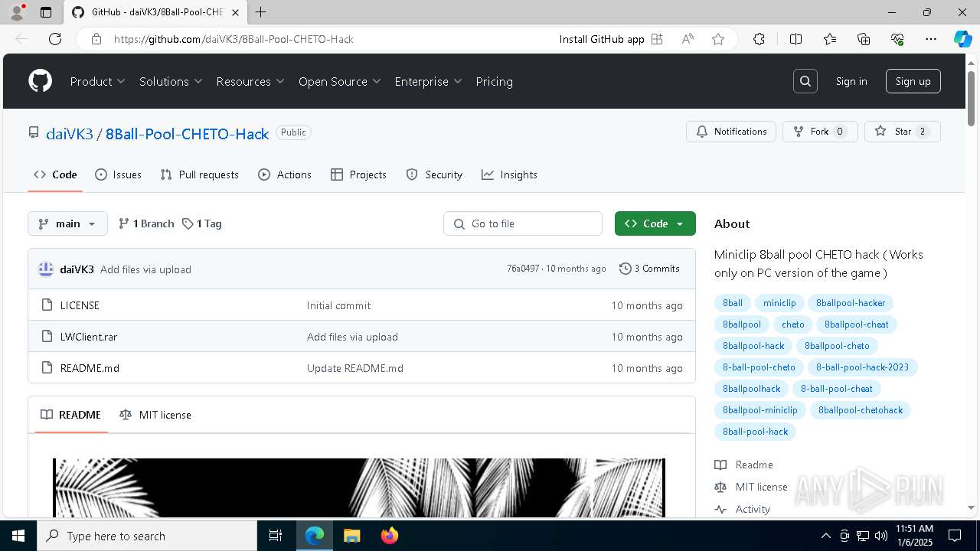Expand the Product menu
The image size is (980, 551).
[97, 81]
